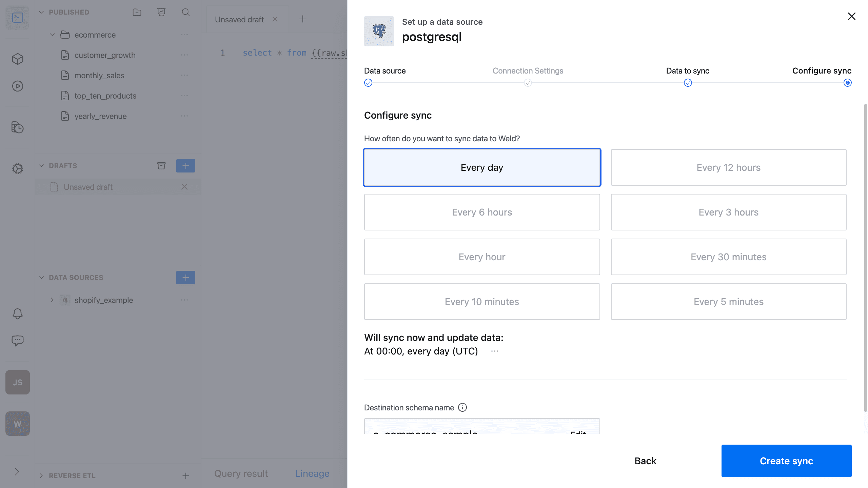Image resolution: width=868 pixels, height=488 pixels.
Task: Create a new folder in Published section
Action: pos(137,12)
